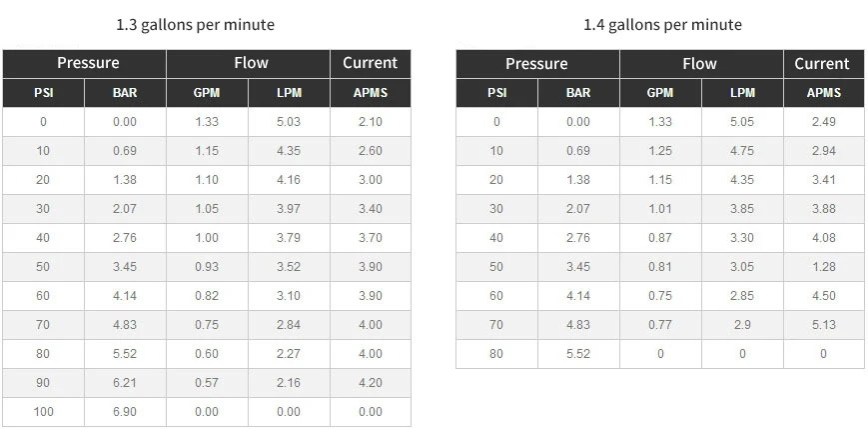Click the left table's Current header
Image resolution: width=868 pixels, height=429 pixels.
(x=370, y=63)
